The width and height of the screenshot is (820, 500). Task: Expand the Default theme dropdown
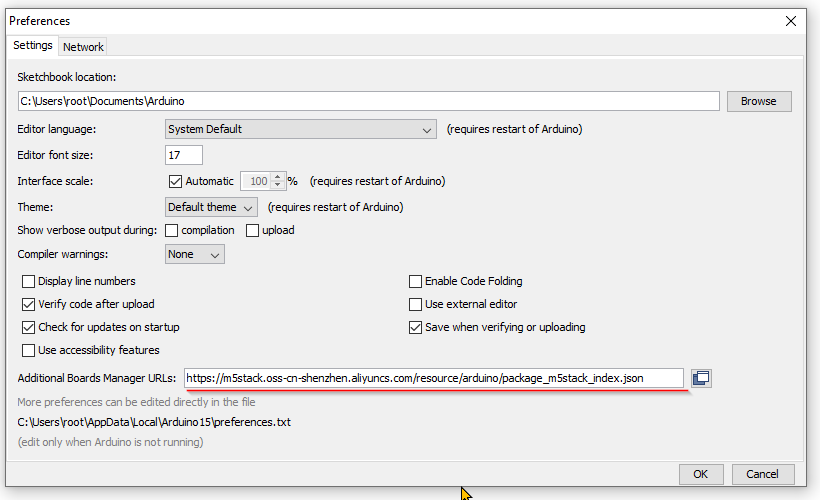211,207
